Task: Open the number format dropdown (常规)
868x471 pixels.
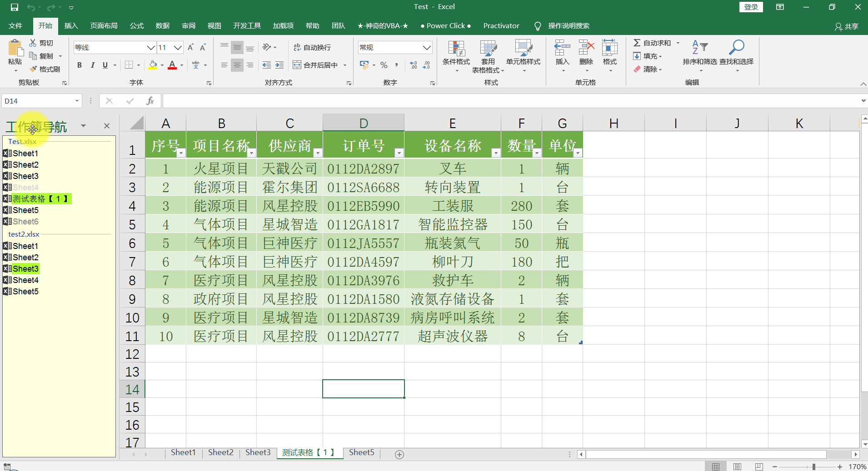Action: (x=426, y=47)
